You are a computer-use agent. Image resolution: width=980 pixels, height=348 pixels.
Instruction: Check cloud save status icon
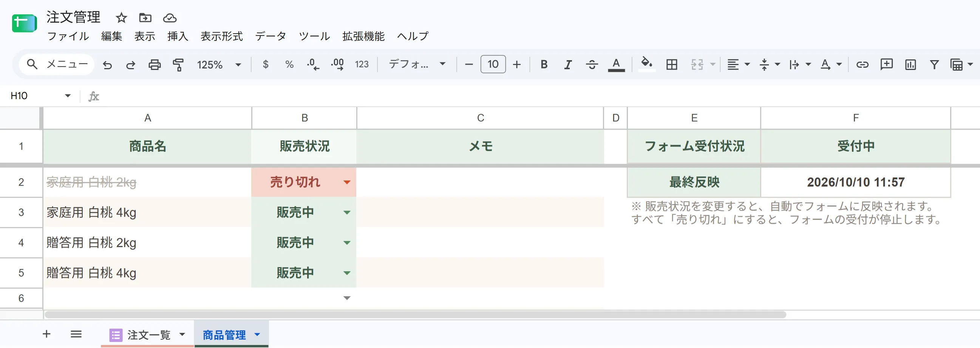(170, 18)
